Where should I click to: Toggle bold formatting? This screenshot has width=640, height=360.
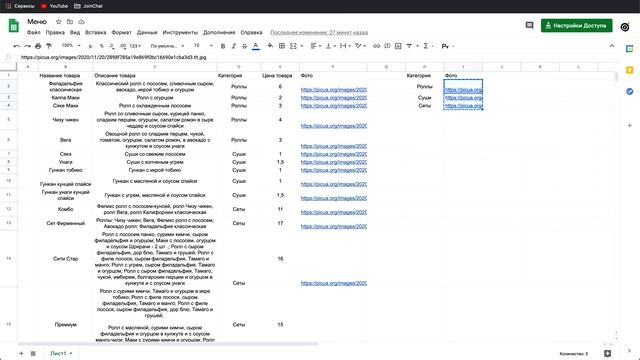click(x=223, y=46)
